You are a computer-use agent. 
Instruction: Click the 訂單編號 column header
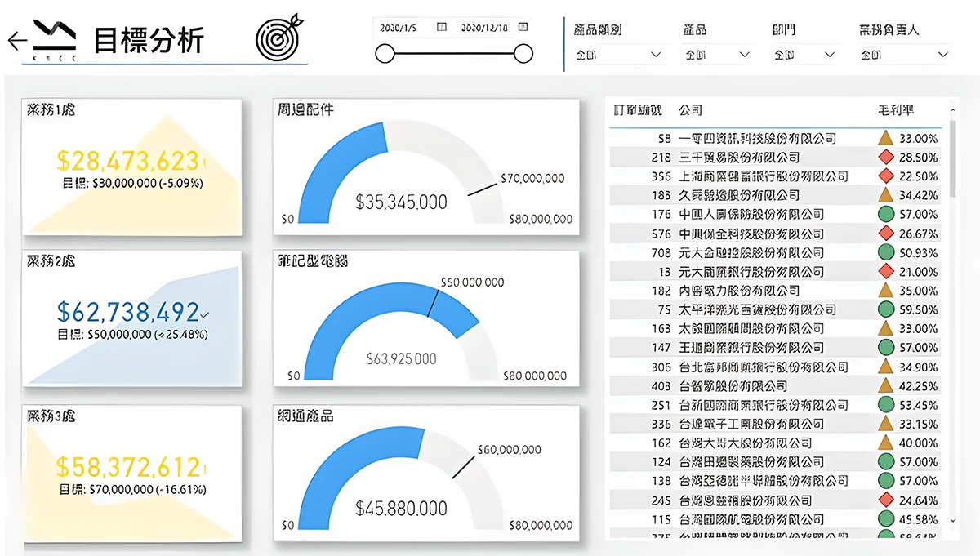coord(637,109)
